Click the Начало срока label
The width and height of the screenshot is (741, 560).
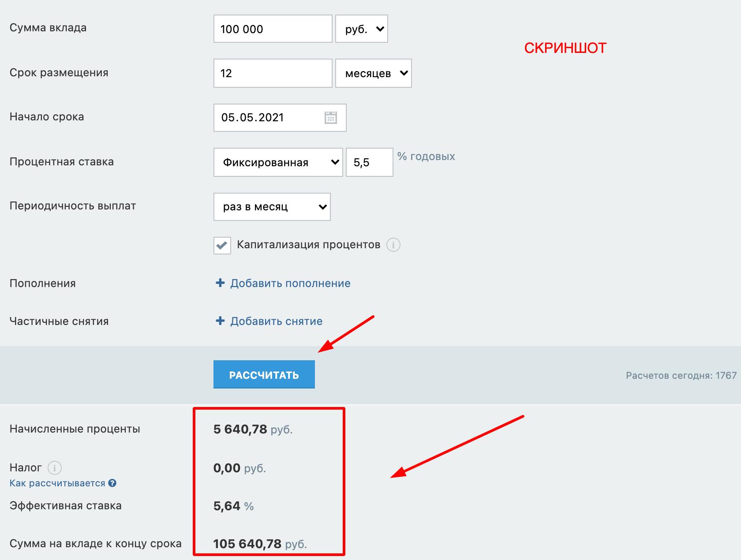[x=47, y=117]
